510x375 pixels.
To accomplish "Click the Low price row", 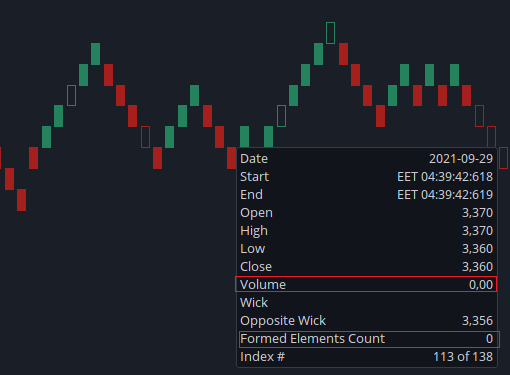I will click(x=367, y=249).
